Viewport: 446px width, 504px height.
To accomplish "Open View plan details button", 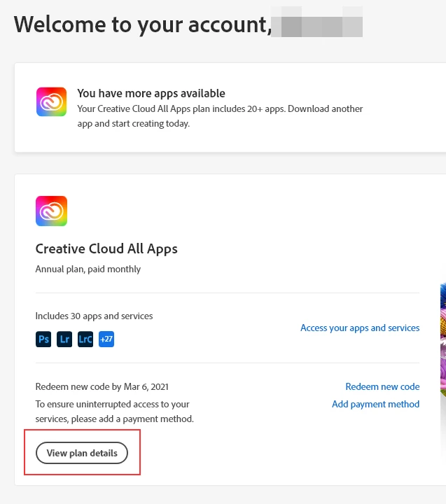I will (82, 453).
